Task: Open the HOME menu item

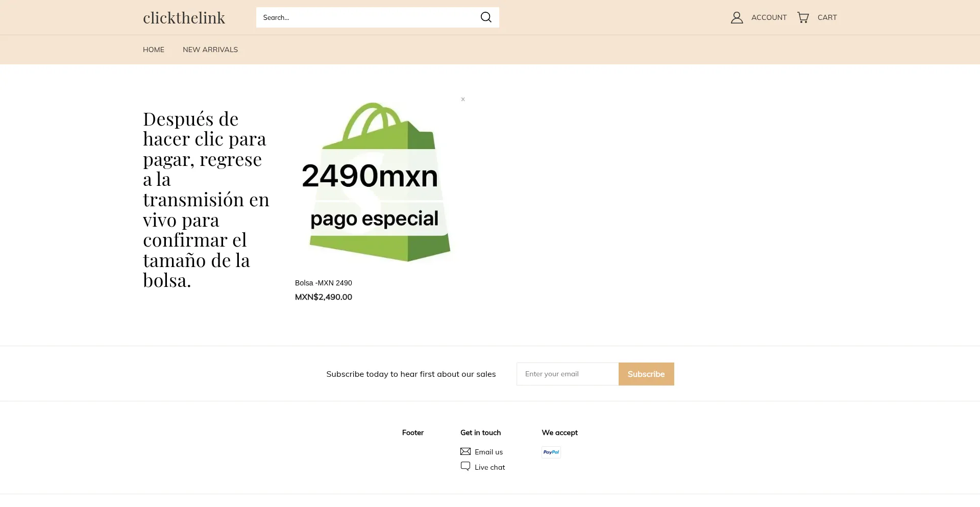Action: click(x=153, y=50)
